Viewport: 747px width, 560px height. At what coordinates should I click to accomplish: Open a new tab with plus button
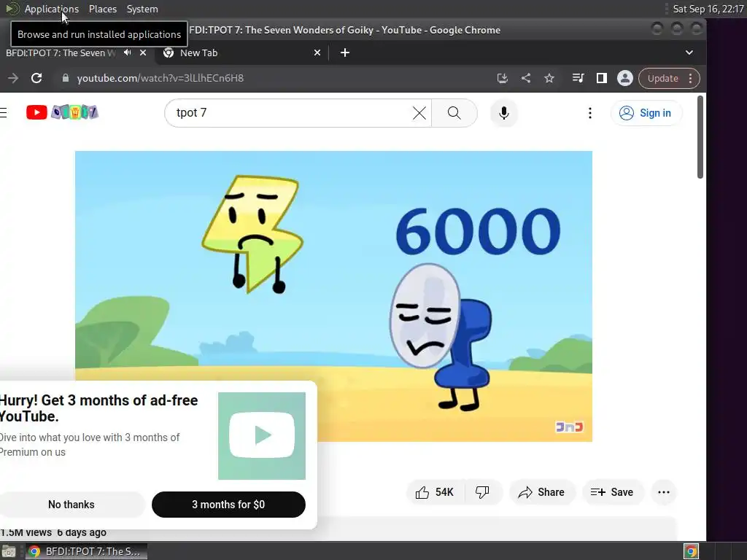[345, 52]
